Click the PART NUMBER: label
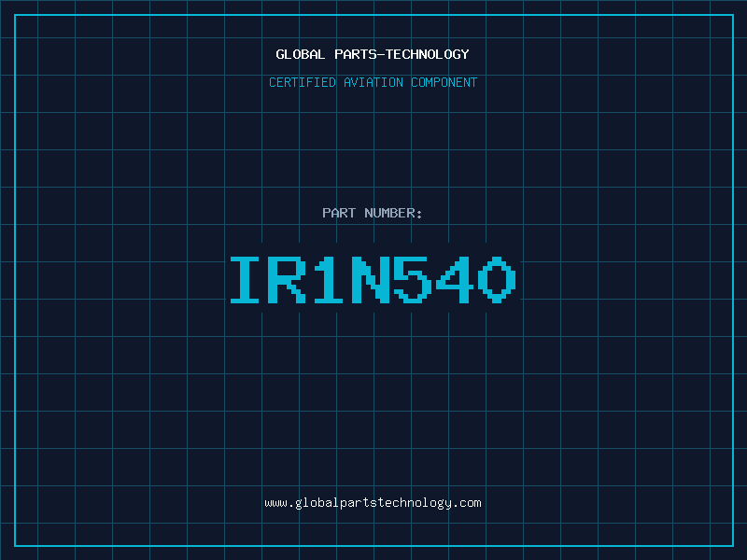 373,213
